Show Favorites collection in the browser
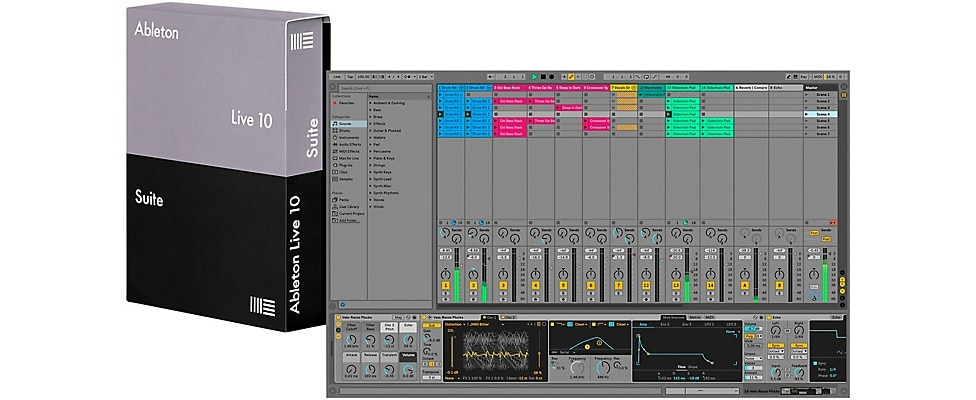The height and width of the screenshot is (400, 976). click(346, 103)
